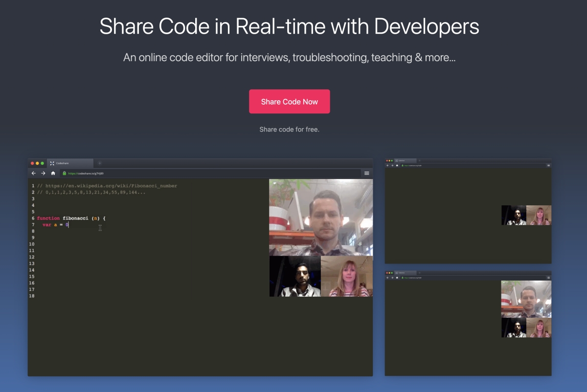The image size is (587, 392).
Task: Click the back arrow in large browser mockup
Action: [x=34, y=173]
